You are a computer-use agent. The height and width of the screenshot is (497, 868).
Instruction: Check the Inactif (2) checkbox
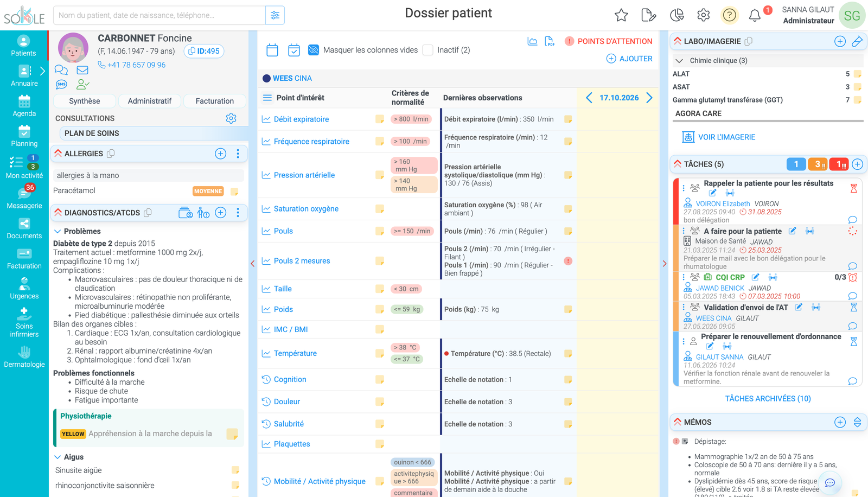pyautogui.click(x=428, y=50)
